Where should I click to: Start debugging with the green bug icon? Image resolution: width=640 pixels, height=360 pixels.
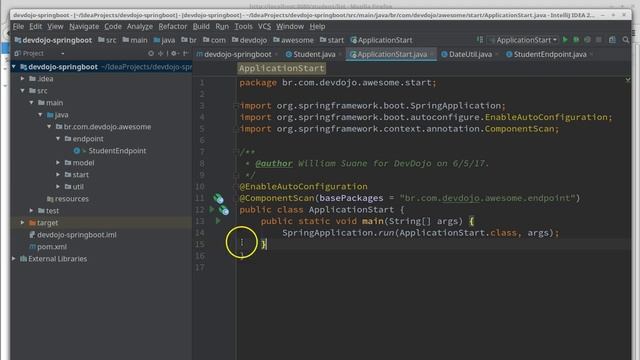coord(576,40)
